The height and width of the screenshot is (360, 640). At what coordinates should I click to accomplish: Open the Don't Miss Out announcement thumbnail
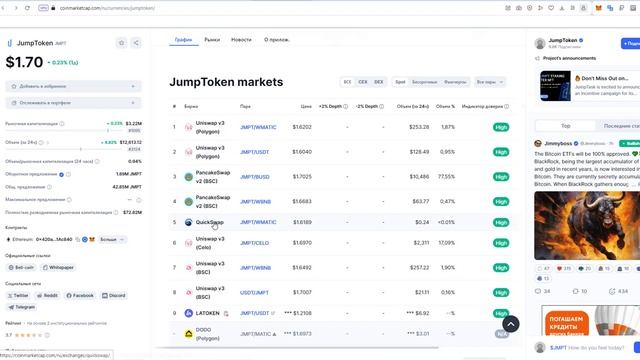pos(555,86)
